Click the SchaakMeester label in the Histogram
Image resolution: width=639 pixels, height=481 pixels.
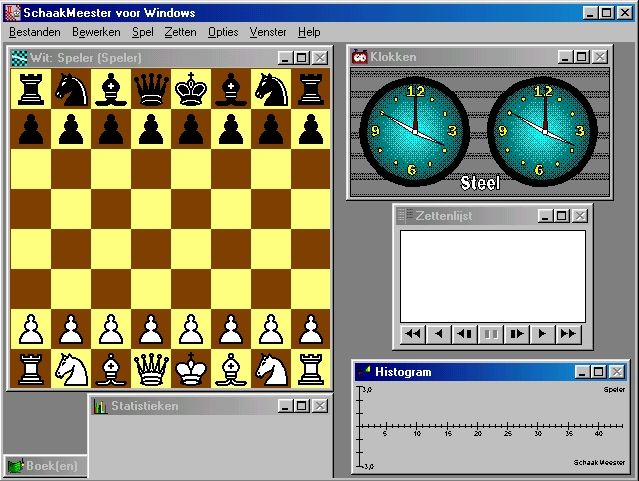click(x=599, y=462)
